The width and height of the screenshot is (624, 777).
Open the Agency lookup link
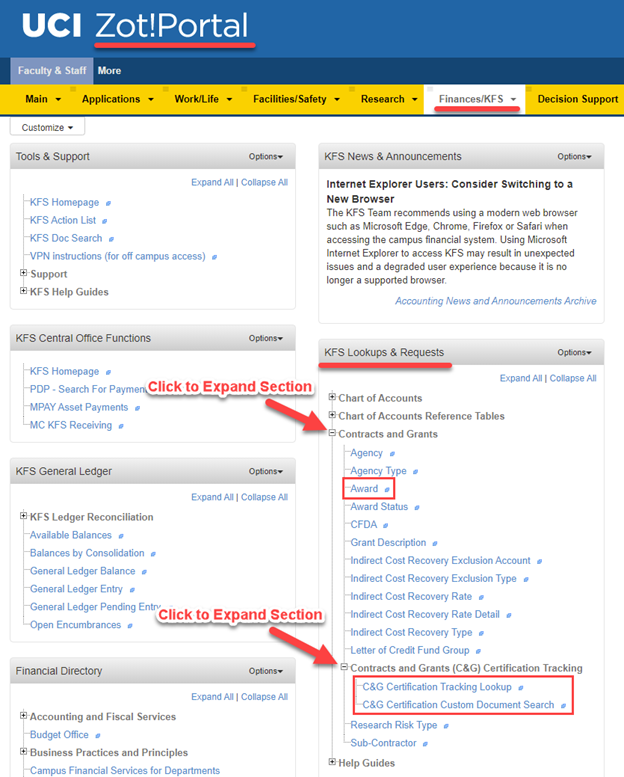point(366,453)
